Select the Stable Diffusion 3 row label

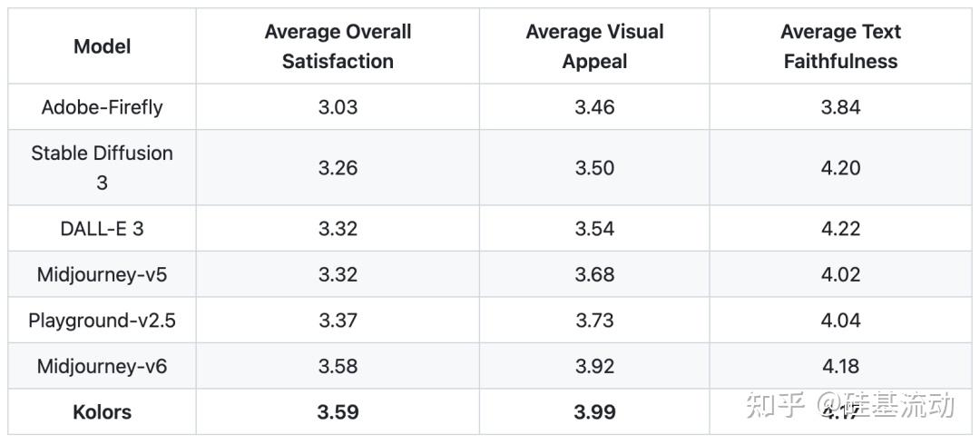[103, 167]
